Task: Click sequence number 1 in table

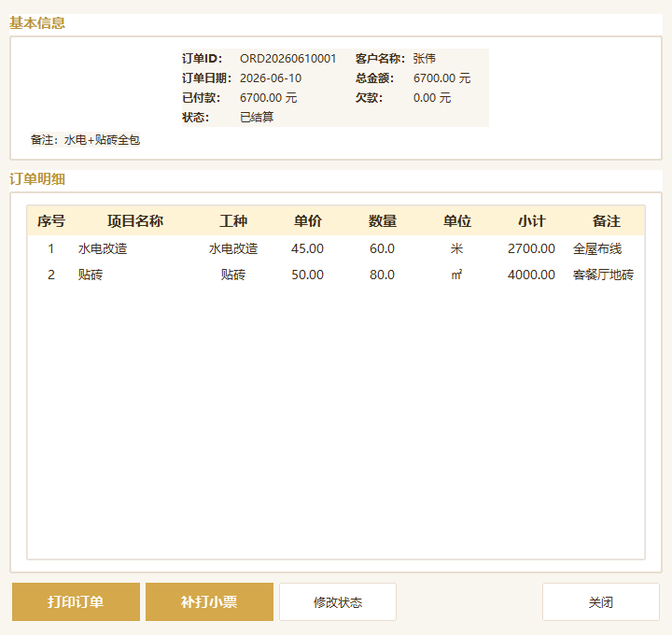Action: point(51,248)
